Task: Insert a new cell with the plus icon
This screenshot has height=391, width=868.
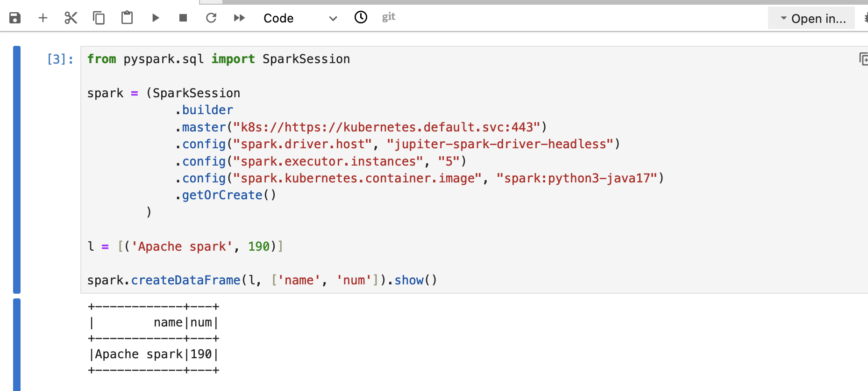Action: [x=43, y=18]
